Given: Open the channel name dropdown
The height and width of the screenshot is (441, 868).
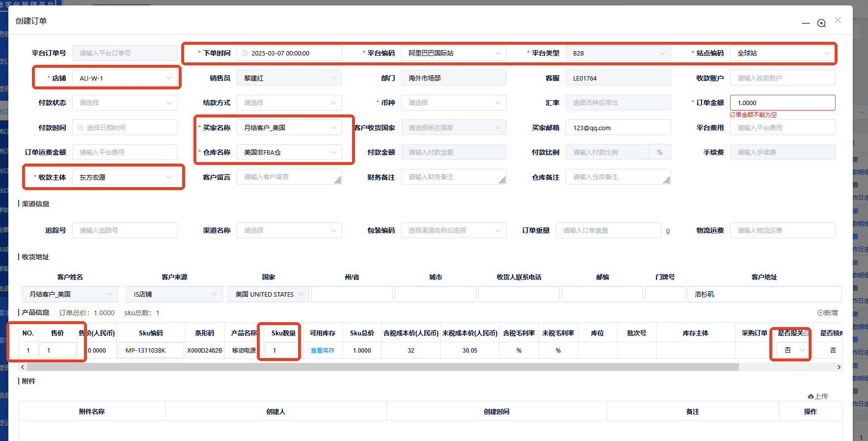Looking at the screenshot, I should (289, 230).
